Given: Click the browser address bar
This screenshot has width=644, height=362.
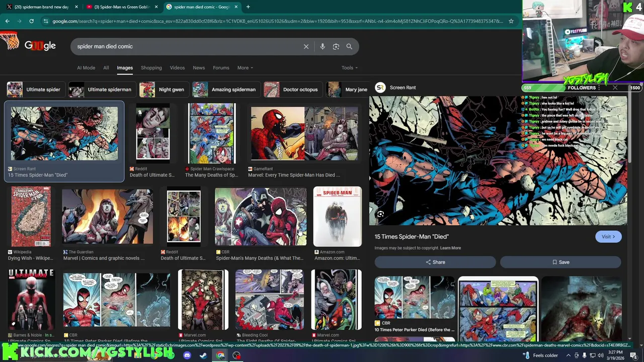Looking at the screenshot, I should pyautogui.click(x=277, y=21).
